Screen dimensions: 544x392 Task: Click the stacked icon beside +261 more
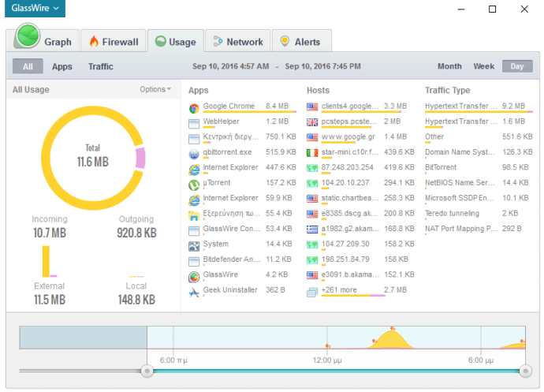click(x=312, y=293)
